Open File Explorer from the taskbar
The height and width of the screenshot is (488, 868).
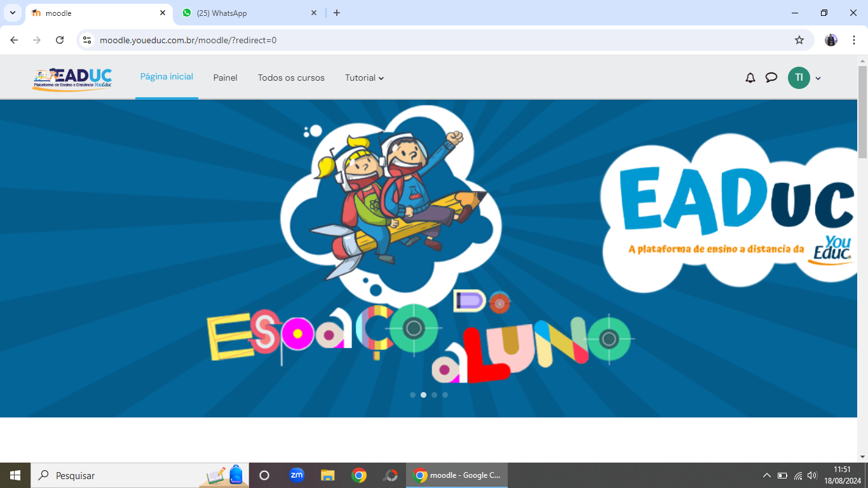[327, 475]
